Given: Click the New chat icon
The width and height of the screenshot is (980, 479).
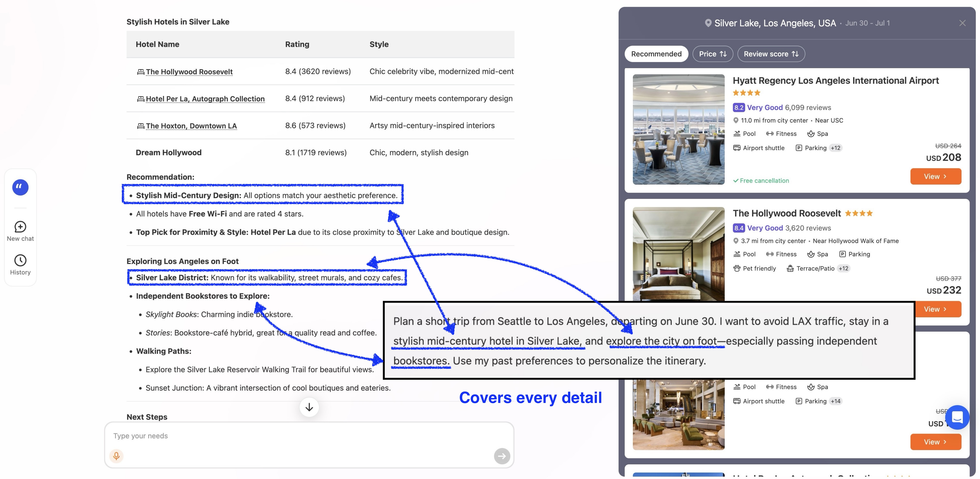Looking at the screenshot, I should click(20, 227).
